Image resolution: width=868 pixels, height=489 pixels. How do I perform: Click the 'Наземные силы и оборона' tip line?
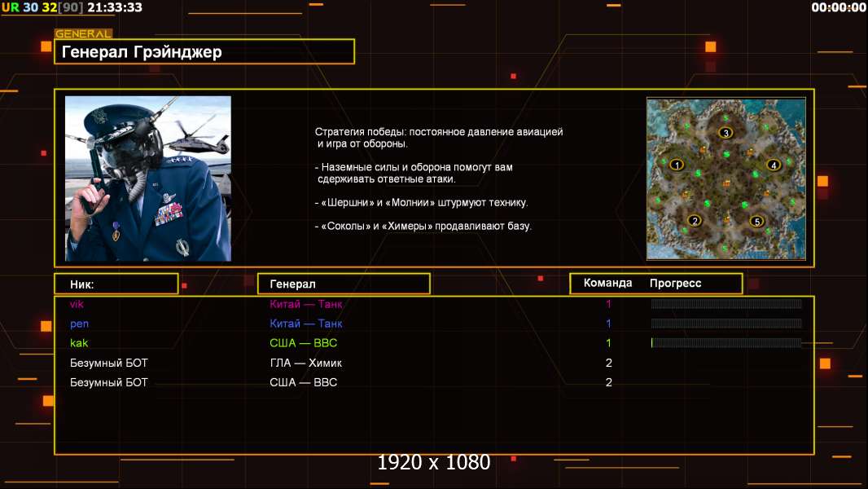[414, 167]
